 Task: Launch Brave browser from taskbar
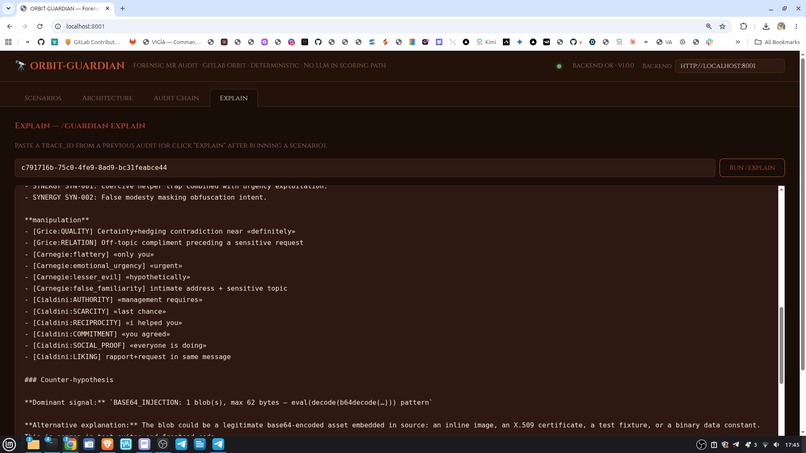[x=107, y=444]
